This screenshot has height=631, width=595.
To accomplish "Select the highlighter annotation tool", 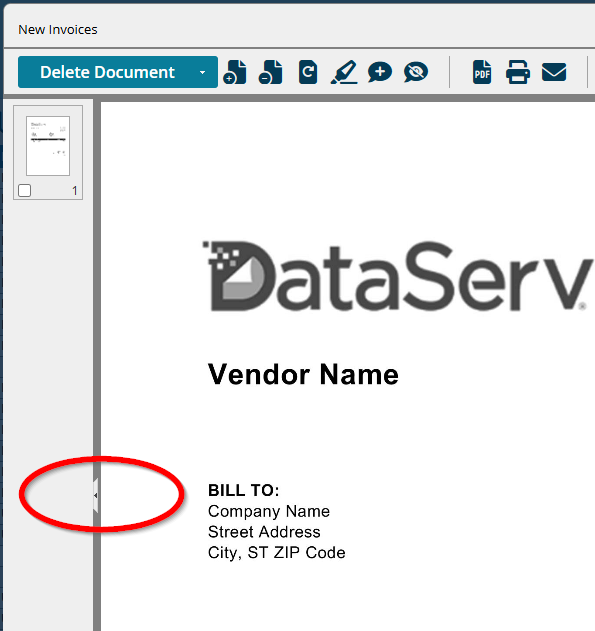I will click(344, 72).
